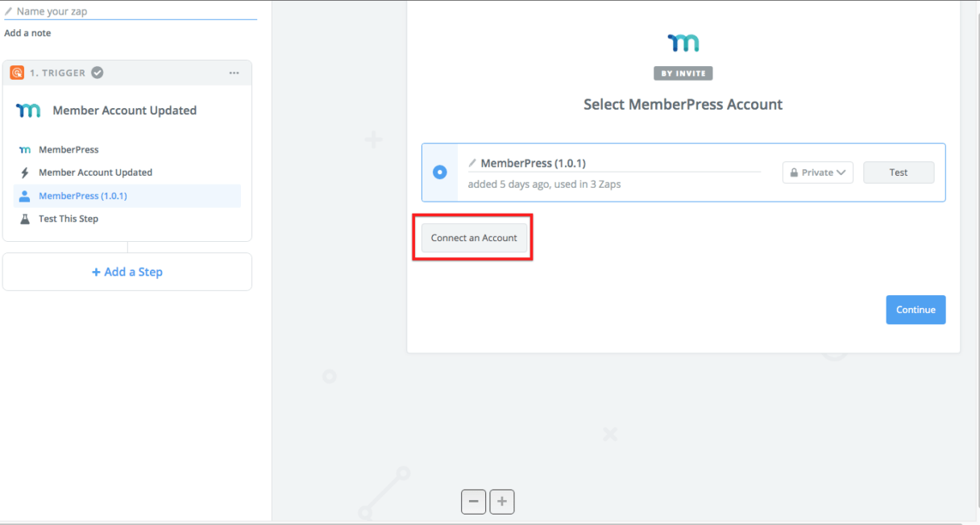Open the Private sharing dropdown
The height and width of the screenshot is (525, 980).
(817, 173)
